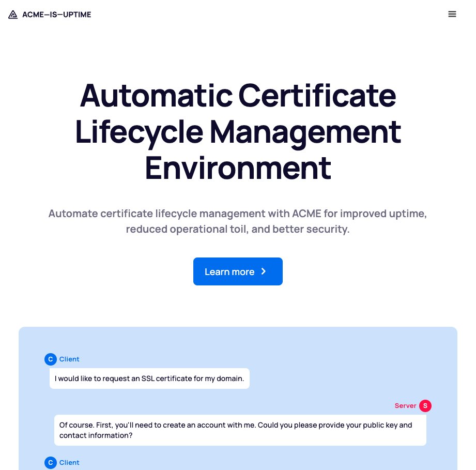Click the Learn more button
Viewport: 476px width, 470px height.
pos(238,271)
